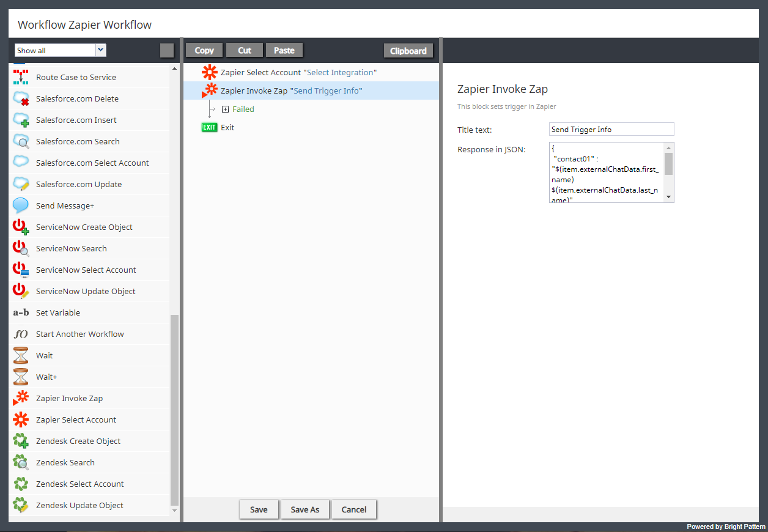The height and width of the screenshot is (532, 768).
Task: Click the Salesforce.com Update icon
Action: click(x=21, y=184)
